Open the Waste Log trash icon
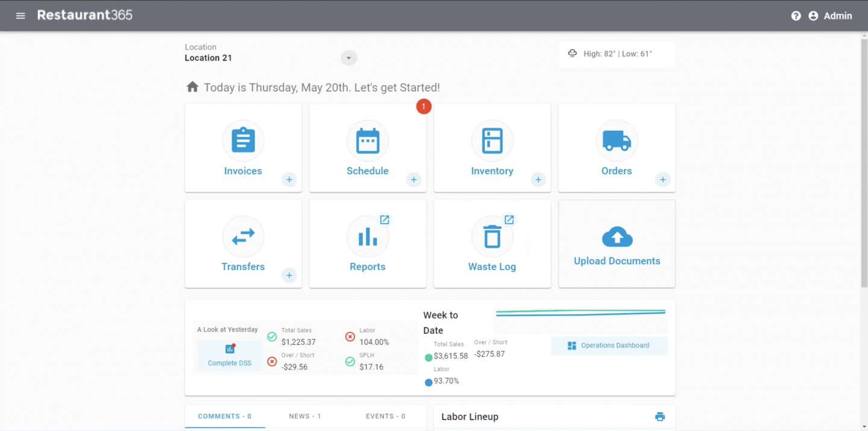The width and height of the screenshot is (868, 431). (492, 236)
